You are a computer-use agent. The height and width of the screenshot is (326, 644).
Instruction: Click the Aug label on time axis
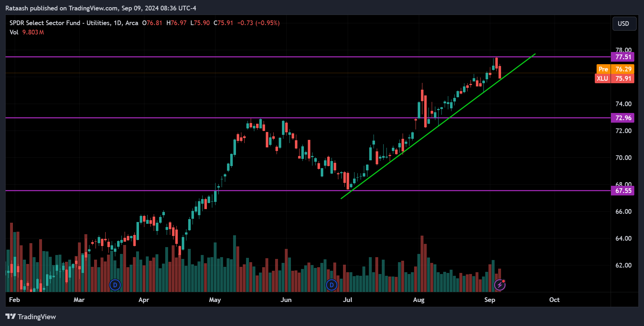click(x=419, y=300)
